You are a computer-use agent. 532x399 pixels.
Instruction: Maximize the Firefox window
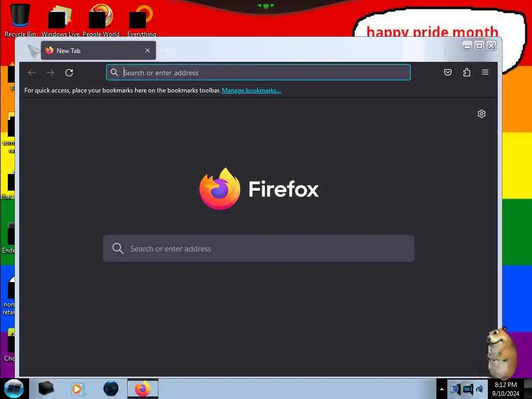point(479,46)
